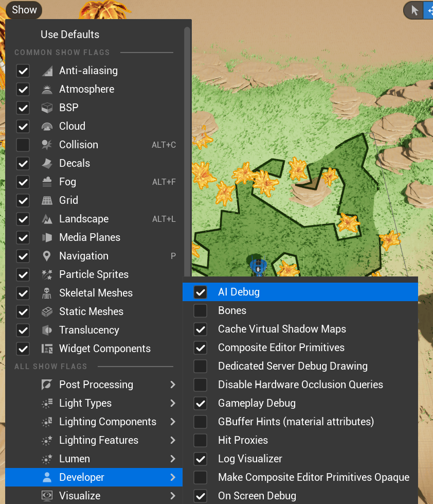
Task: Enable Make Composite Editor Primitives Opaque checkbox
Action: click(x=201, y=477)
